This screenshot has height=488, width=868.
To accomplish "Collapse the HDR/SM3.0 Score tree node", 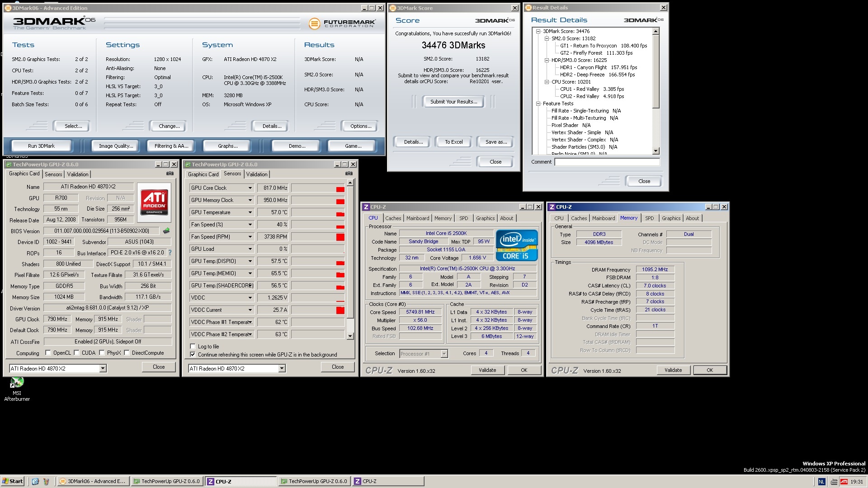I will click(x=547, y=60).
